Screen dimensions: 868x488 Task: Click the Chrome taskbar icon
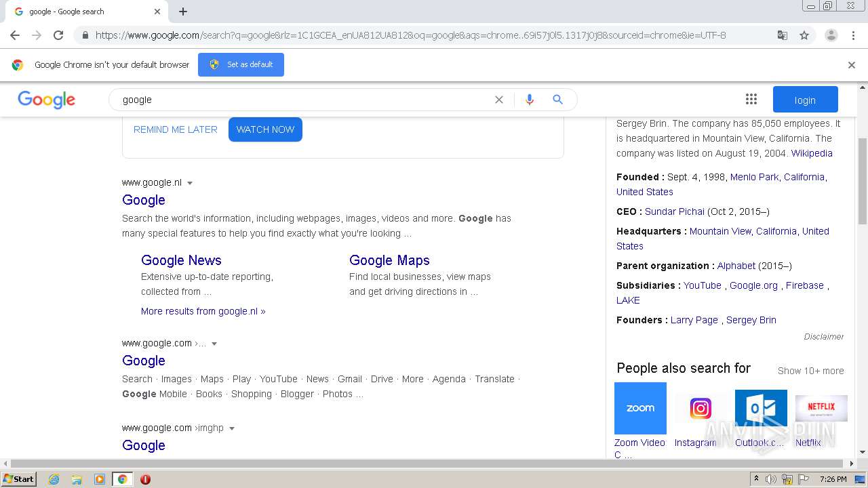[122, 479]
